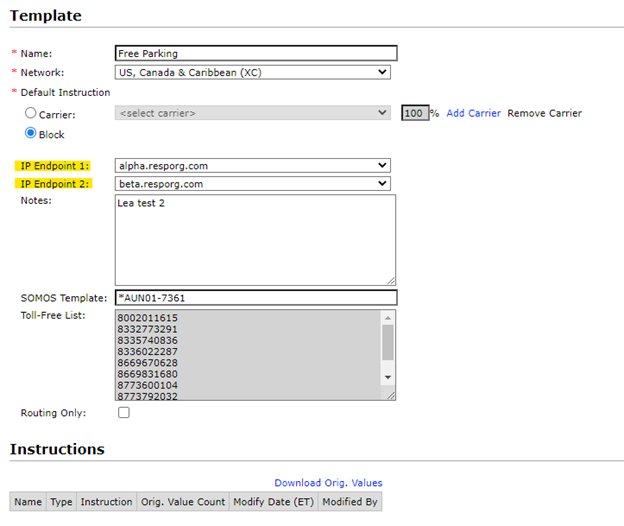Select the Block radio button
This screenshot has height=526, width=624.
tap(31, 133)
